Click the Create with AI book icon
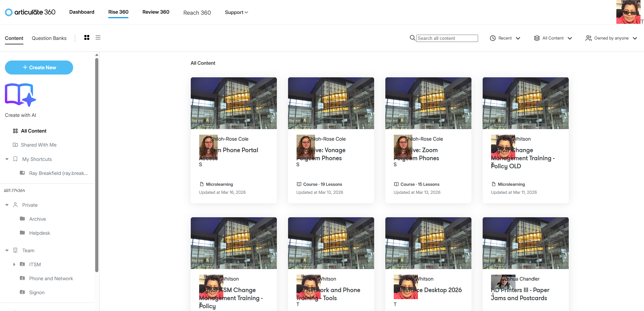The width and height of the screenshot is (644, 311). pyautogui.click(x=20, y=95)
